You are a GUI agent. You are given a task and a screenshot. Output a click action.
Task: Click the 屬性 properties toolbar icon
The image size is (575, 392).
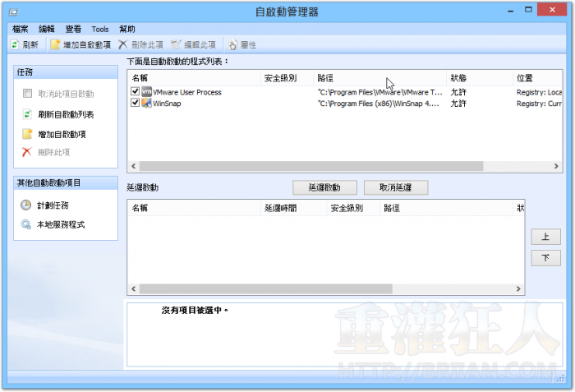[232, 44]
